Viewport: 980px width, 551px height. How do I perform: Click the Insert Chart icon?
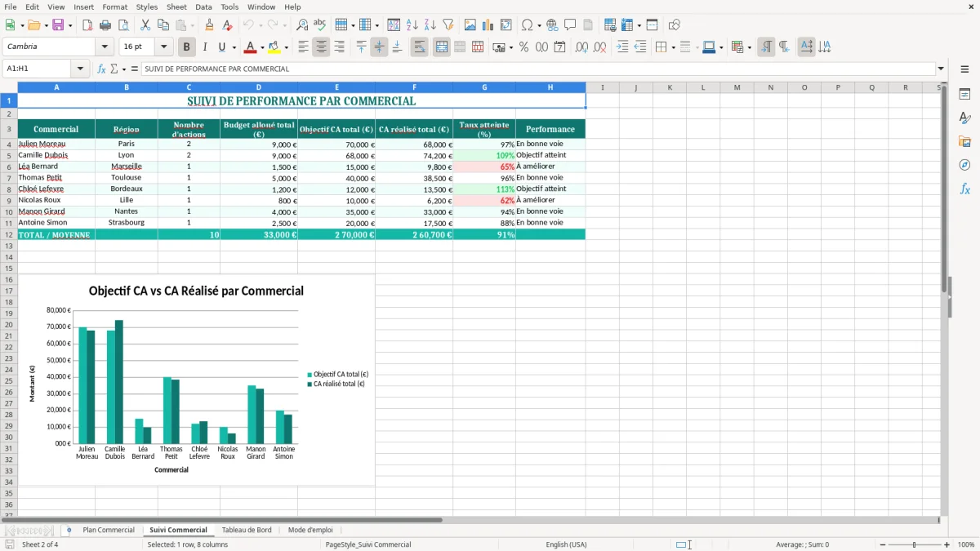point(488,25)
